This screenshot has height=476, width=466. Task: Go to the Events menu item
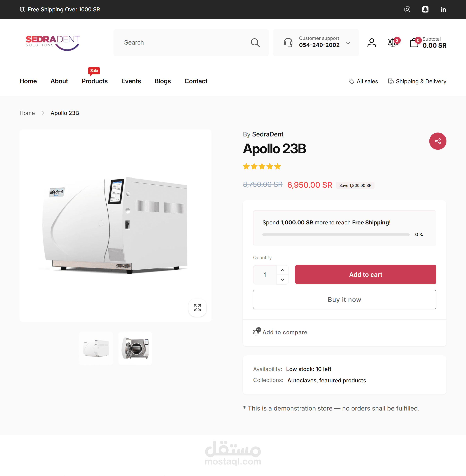point(131,81)
